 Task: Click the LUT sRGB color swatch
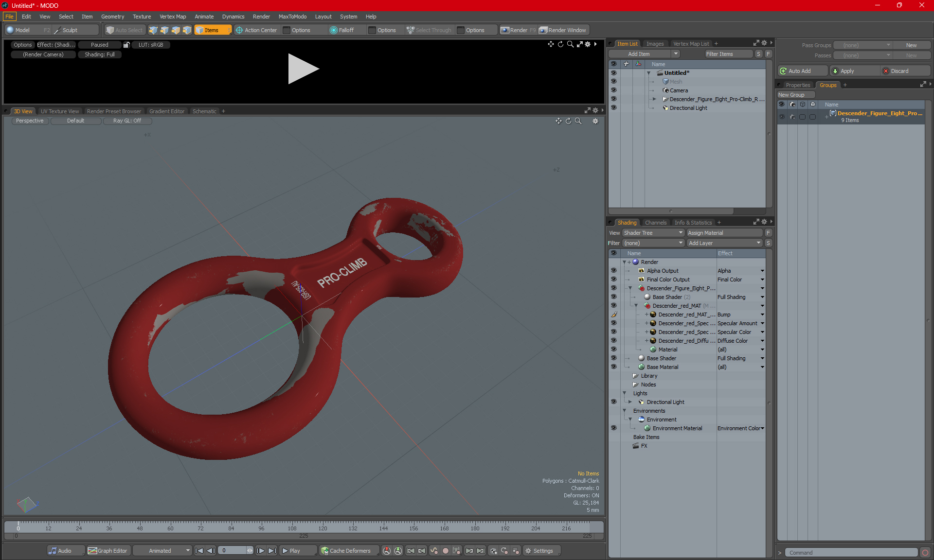point(151,45)
